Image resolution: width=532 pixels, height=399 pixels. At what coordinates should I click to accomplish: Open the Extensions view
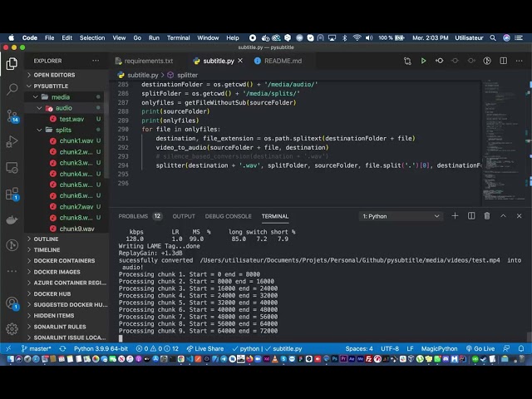pos(12,194)
